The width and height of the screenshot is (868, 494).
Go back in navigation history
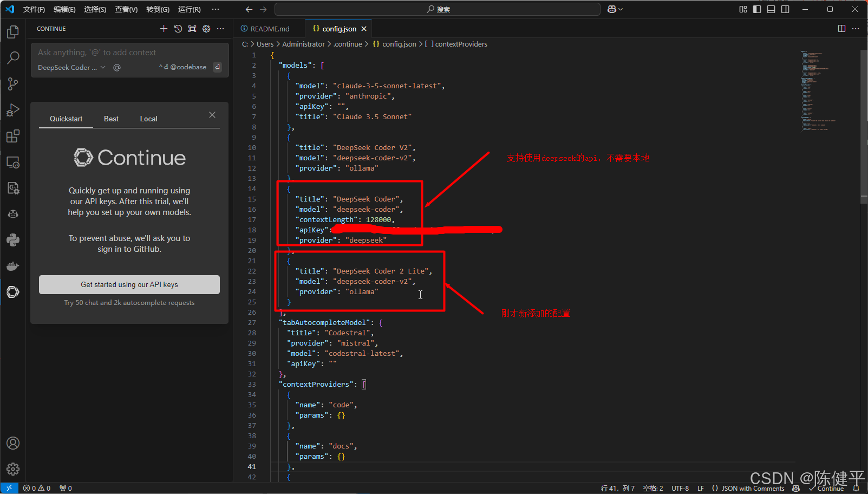tap(249, 9)
